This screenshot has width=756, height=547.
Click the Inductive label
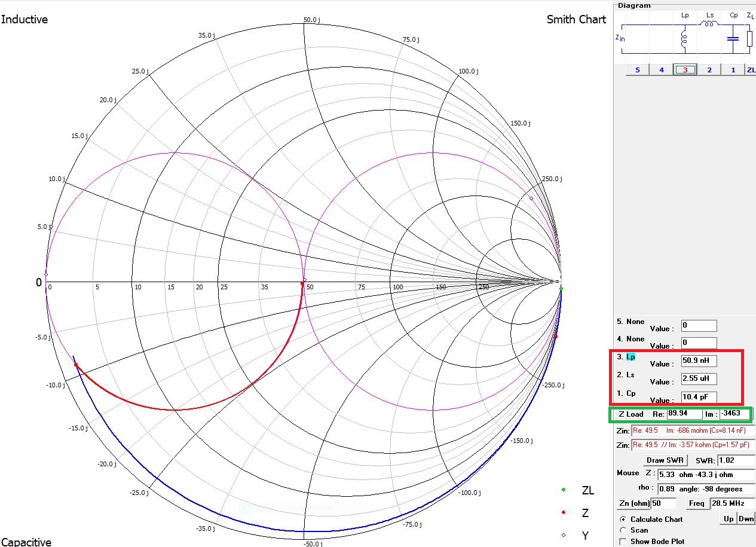pyautogui.click(x=25, y=19)
